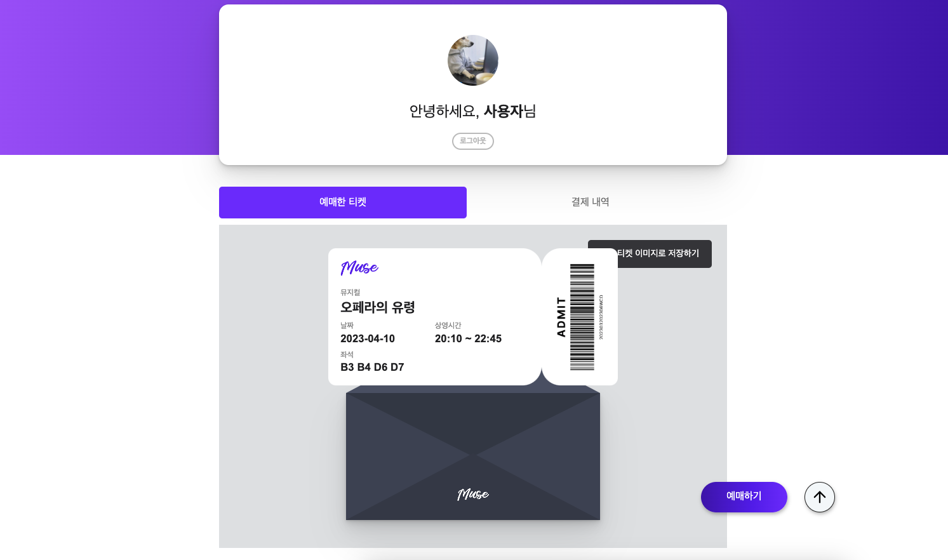Click the Muse logo on the ticket
The image size is (948, 560).
(x=359, y=268)
